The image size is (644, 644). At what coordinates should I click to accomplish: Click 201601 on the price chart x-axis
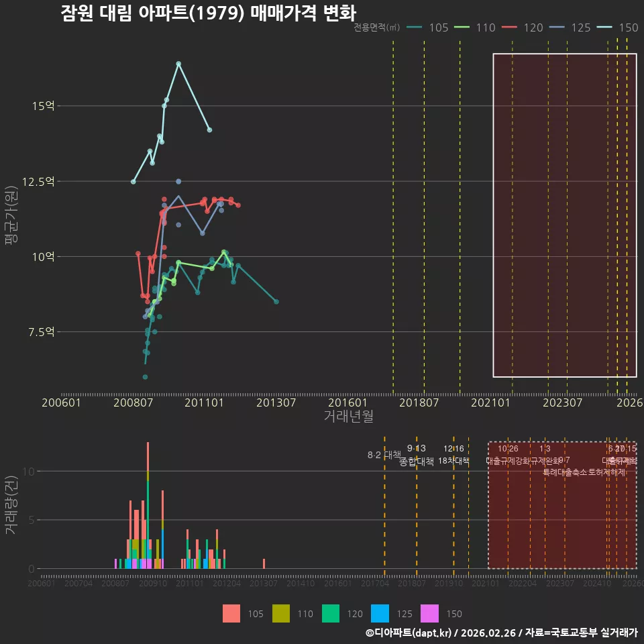(x=347, y=402)
